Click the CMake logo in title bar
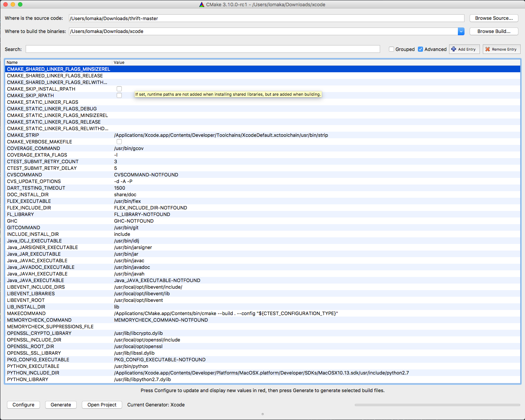The width and height of the screenshot is (525, 420). click(x=202, y=4)
